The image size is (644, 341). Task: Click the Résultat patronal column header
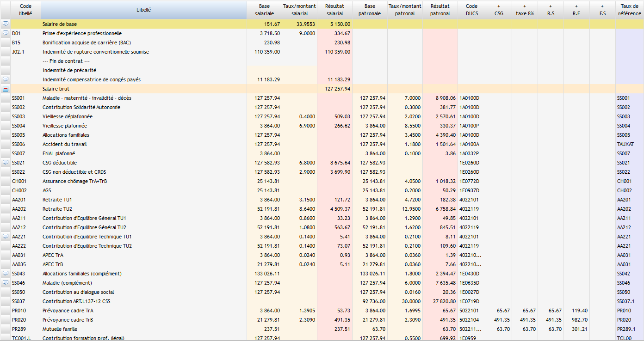(440, 10)
